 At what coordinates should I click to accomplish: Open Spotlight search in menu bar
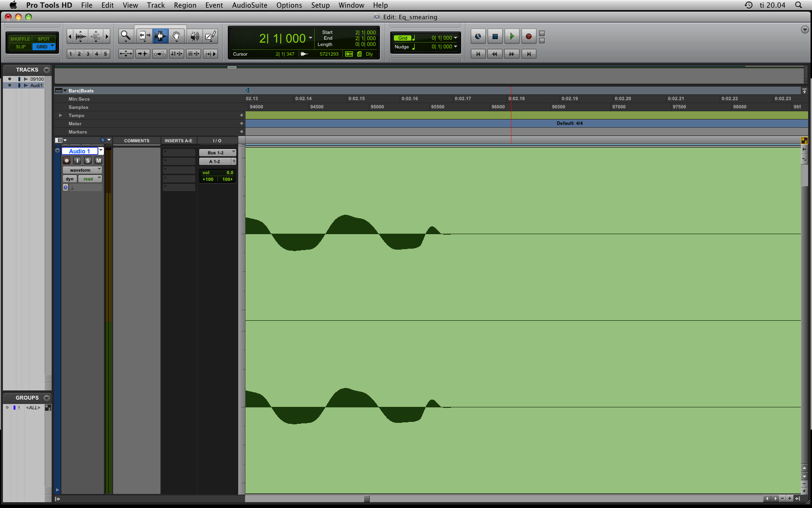[798, 5]
